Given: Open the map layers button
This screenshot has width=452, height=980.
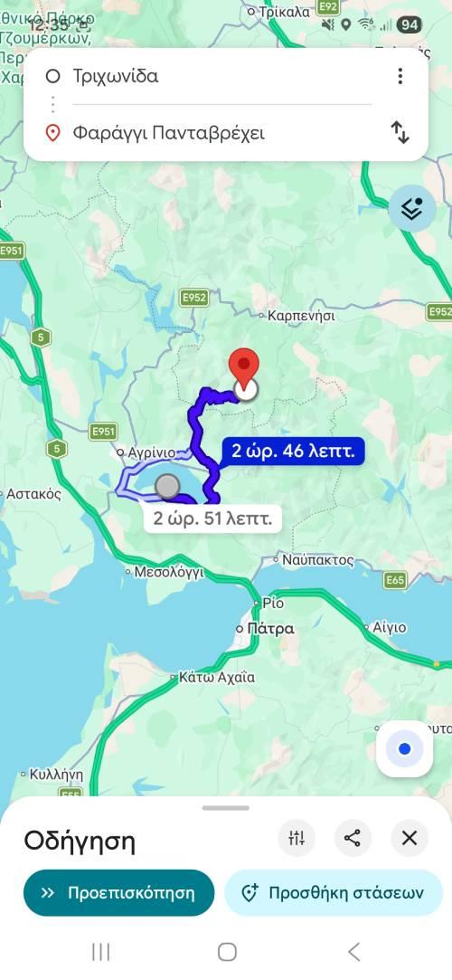Looking at the screenshot, I should click(x=412, y=209).
